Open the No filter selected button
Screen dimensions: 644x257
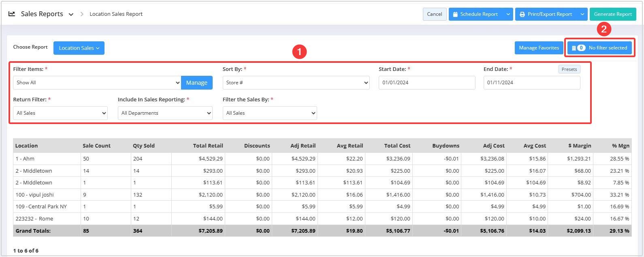coord(599,48)
